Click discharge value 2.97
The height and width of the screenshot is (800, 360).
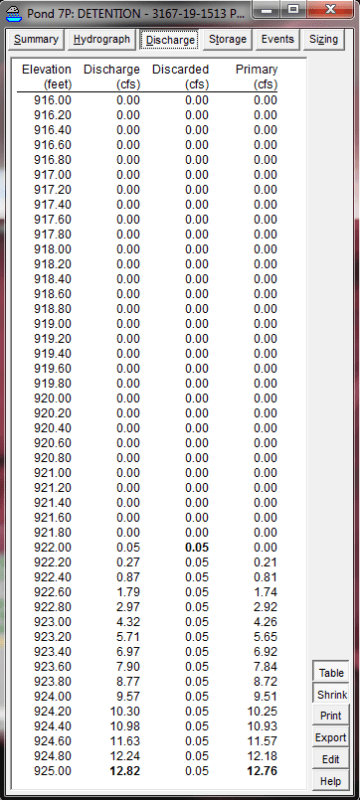pyautogui.click(x=128, y=607)
